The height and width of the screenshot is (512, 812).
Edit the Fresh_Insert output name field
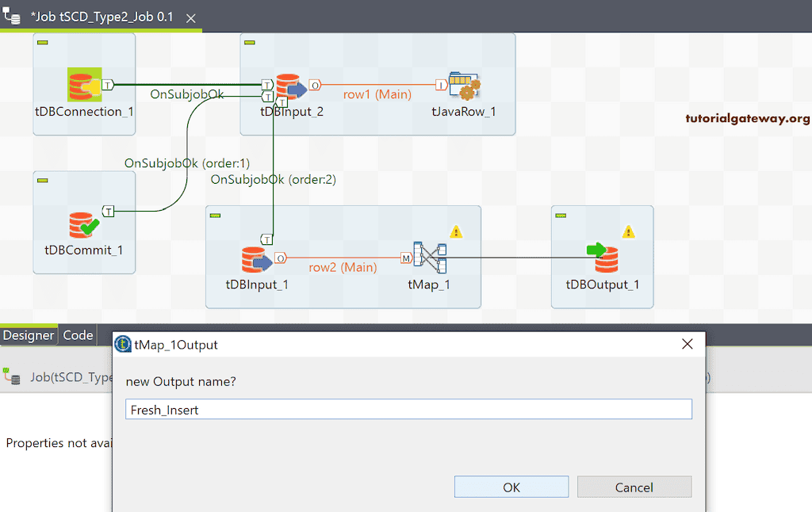408,409
